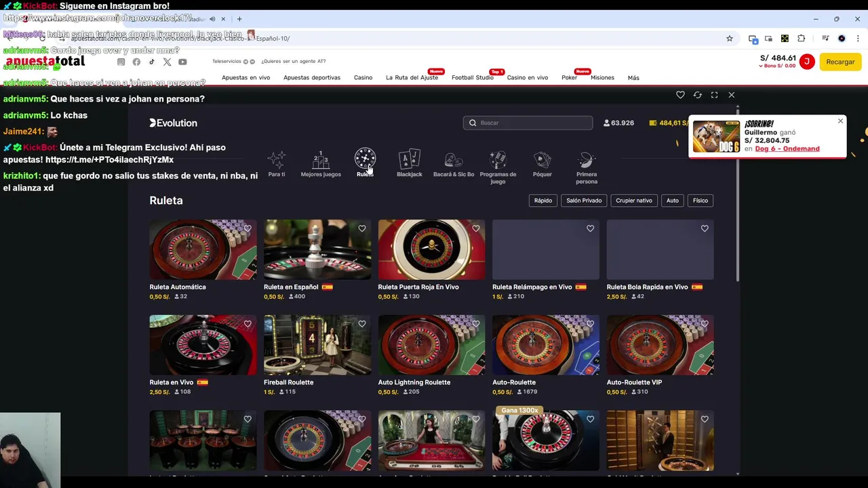Favorite Ruleta Relámpago en Vivo heart

(x=590, y=228)
